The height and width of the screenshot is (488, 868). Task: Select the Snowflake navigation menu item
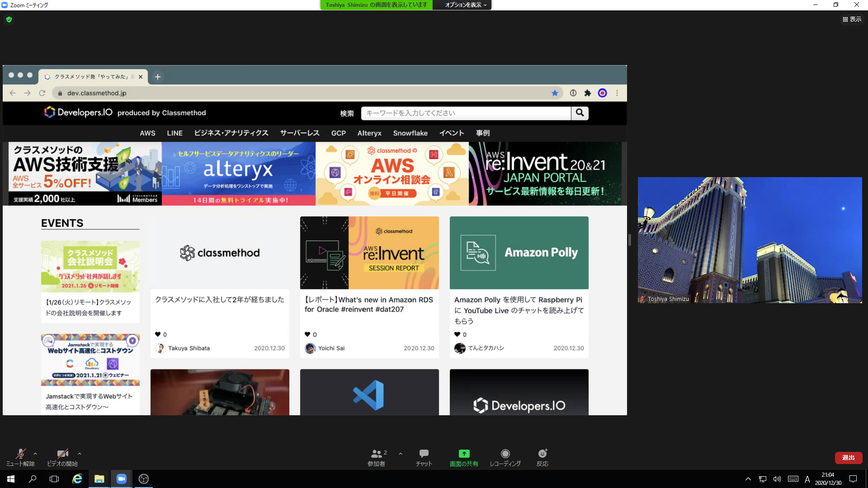point(410,133)
